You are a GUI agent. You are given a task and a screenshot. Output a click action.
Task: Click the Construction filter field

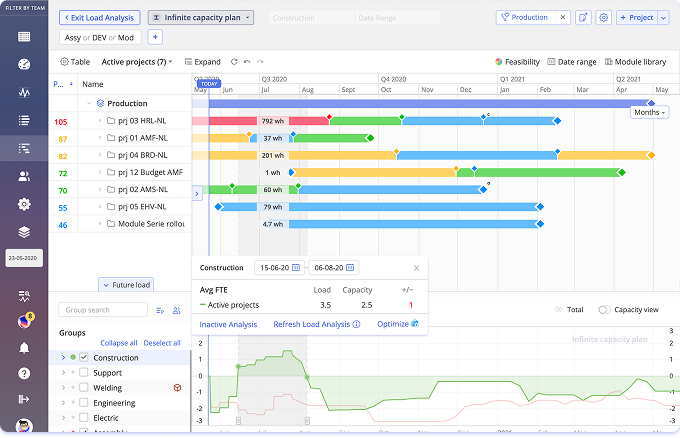click(x=311, y=18)
